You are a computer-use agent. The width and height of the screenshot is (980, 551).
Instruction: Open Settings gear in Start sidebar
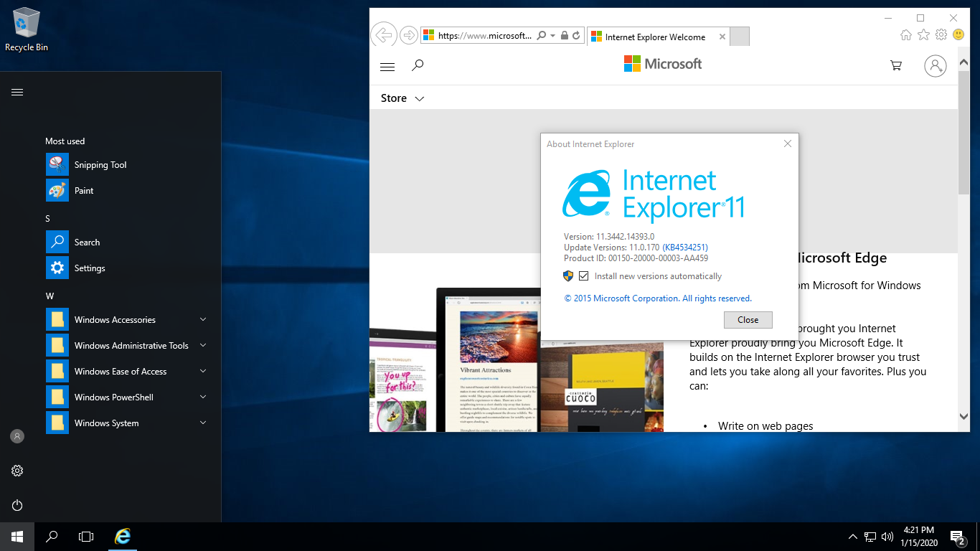[x=17, y=471]
